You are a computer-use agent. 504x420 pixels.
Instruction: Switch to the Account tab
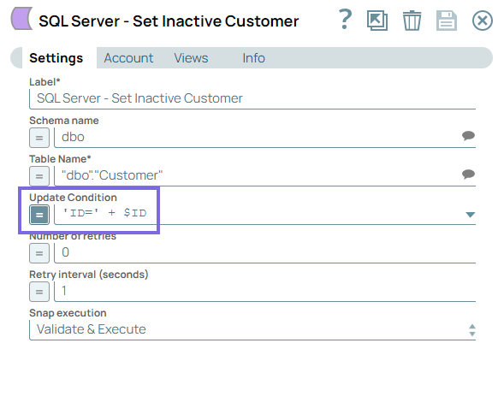coord(128,58)
